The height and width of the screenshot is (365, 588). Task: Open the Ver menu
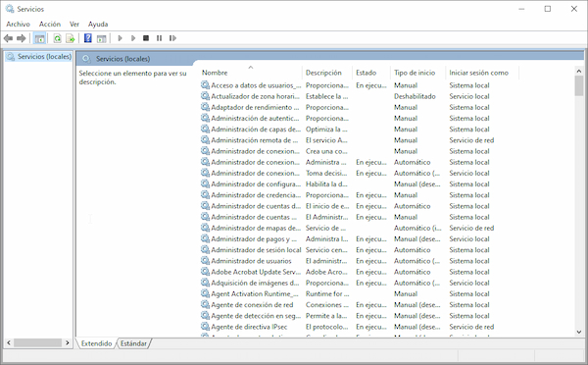click(x=74, y=24)
